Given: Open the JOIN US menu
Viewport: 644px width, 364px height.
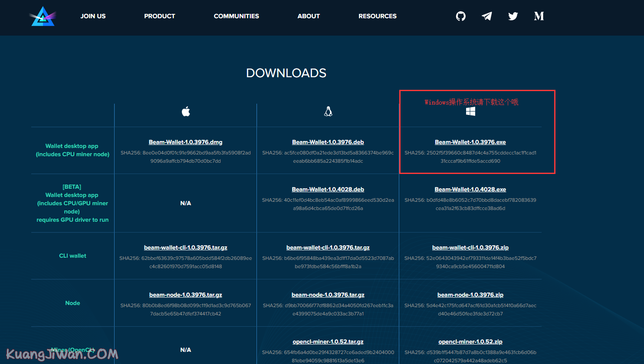Looking at the screenshot, I should (93, 16).
